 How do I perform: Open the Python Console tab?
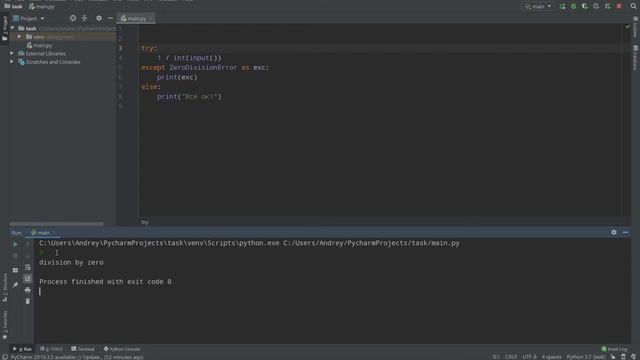point(122,349)
